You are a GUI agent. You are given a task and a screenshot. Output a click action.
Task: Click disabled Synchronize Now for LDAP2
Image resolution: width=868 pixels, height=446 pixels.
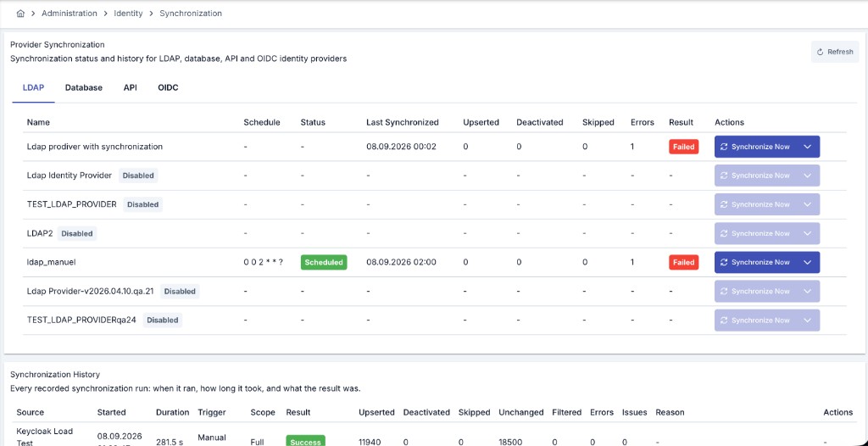coord(754,233)
